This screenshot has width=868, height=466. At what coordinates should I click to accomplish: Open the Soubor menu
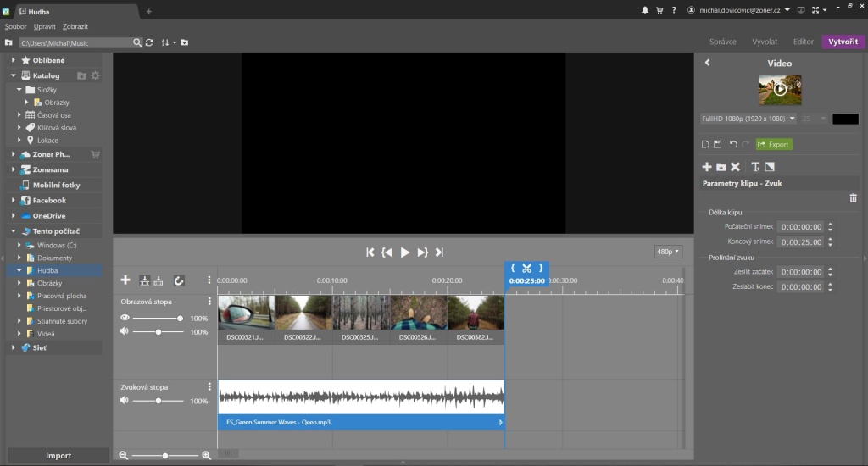coord(15,26)
